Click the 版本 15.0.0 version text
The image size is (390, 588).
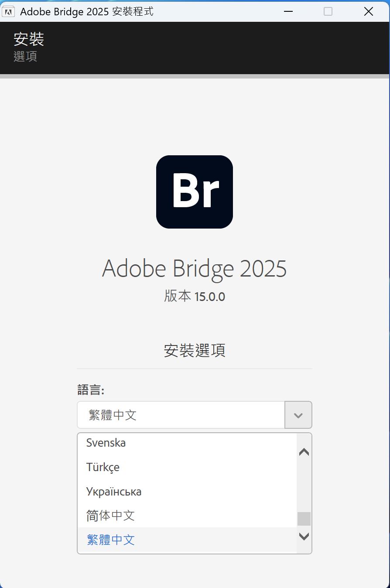click(195, 297)
